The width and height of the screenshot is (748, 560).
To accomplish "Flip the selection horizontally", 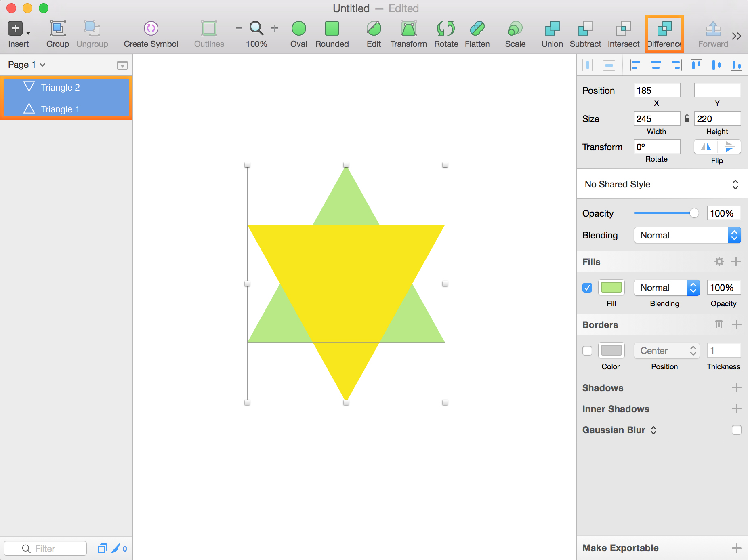I will pos(706,147).
